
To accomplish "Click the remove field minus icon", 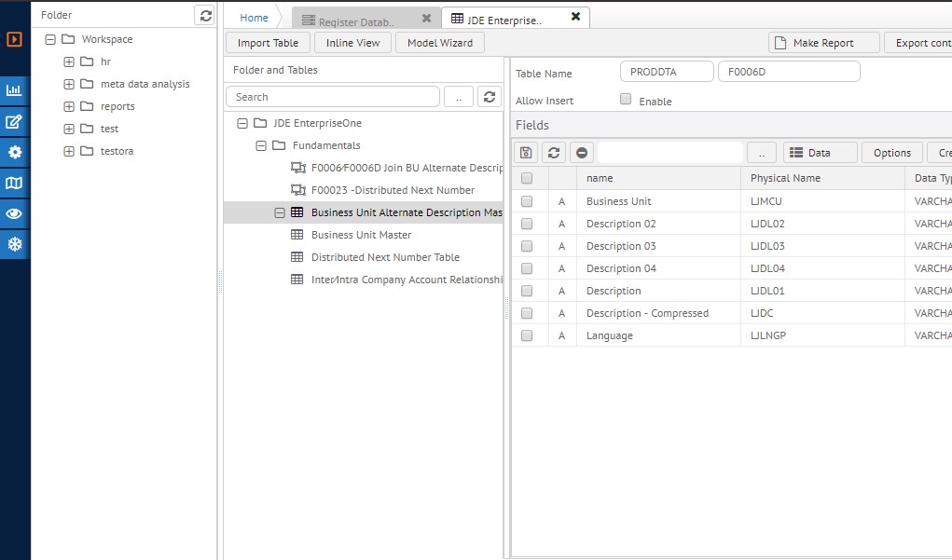I will pyautogui.click(x=582, y=153).
